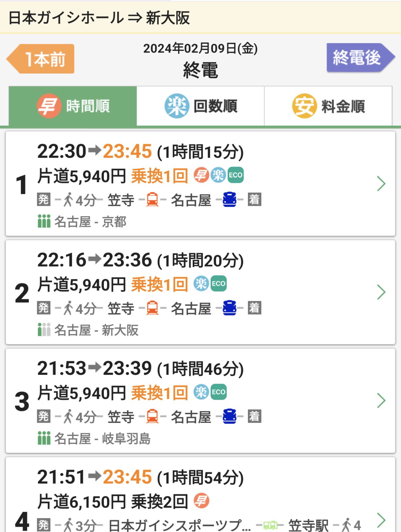The image size is (401, 532).
Task: Select the 時間順 tab
Action: pos(73,106)
